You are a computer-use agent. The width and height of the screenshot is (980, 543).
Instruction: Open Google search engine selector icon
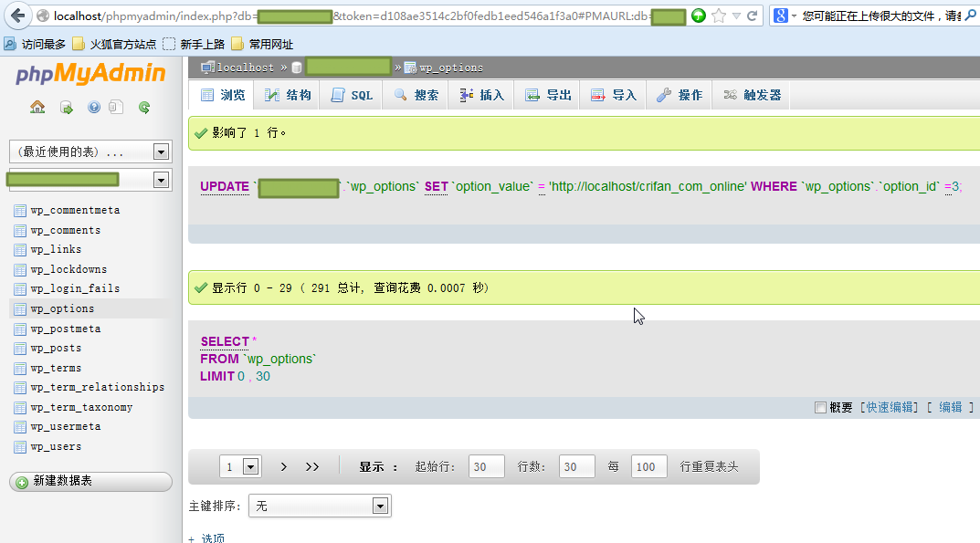784,16
